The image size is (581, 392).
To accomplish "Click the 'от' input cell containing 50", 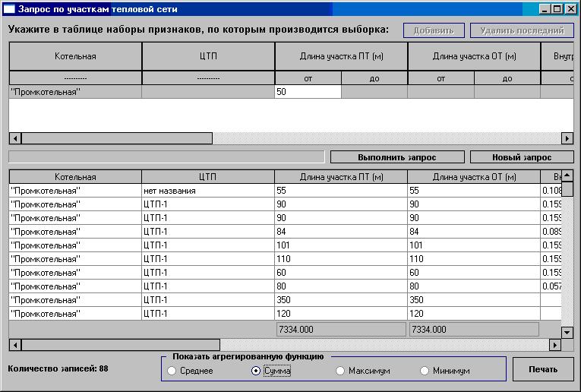I will (308, 92).
